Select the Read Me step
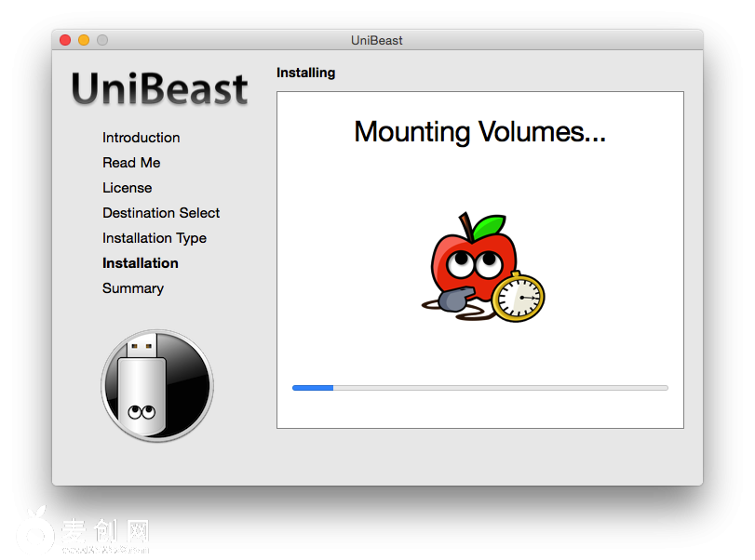755x560 pixels. pos(131,163)
